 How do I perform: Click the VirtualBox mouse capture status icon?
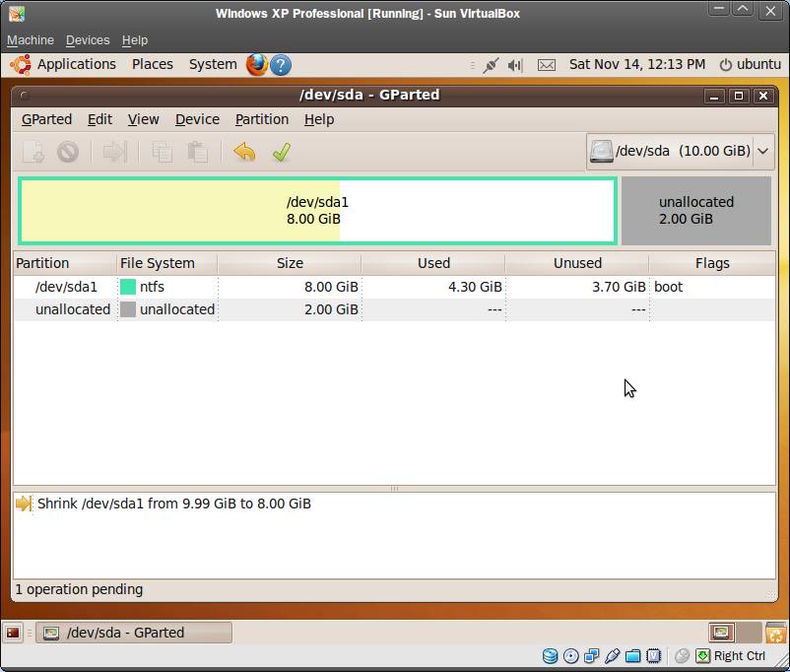click(x=682, y=656)
